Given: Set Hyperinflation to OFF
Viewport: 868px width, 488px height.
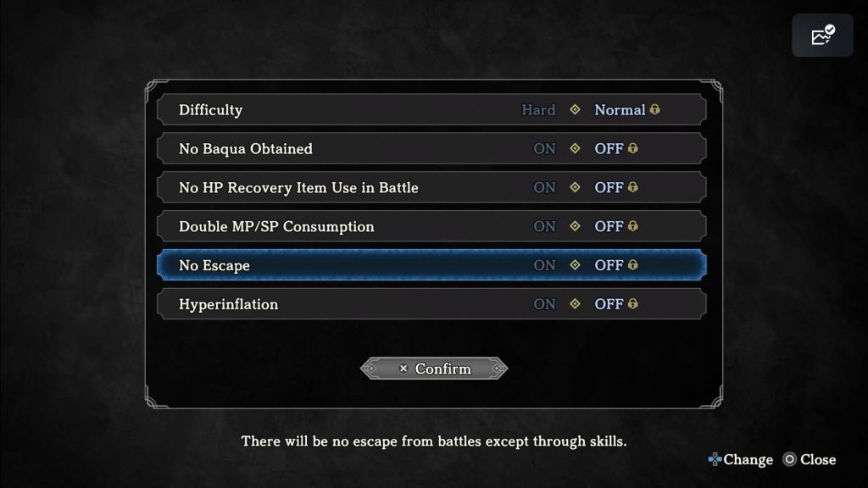Looking at the screenshot, I should [x=609, y=304].
